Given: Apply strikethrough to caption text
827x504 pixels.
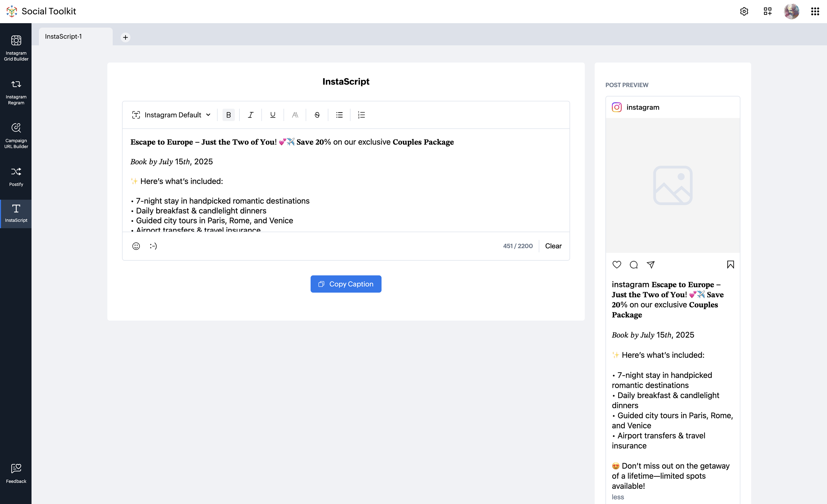Looking at the screenshot, I should (317, 115).
